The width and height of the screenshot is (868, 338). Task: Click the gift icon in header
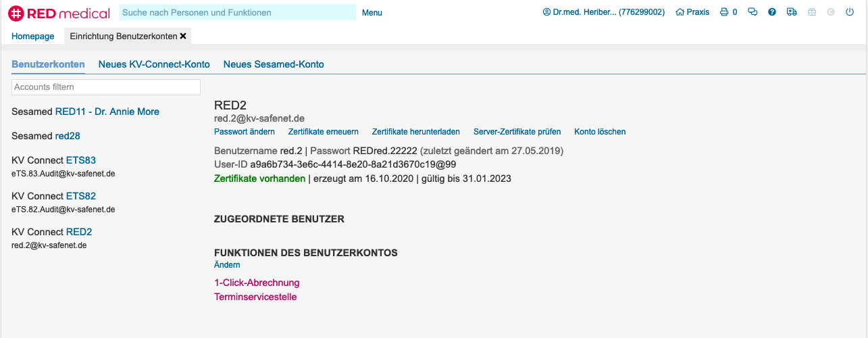tap(812, 12)
